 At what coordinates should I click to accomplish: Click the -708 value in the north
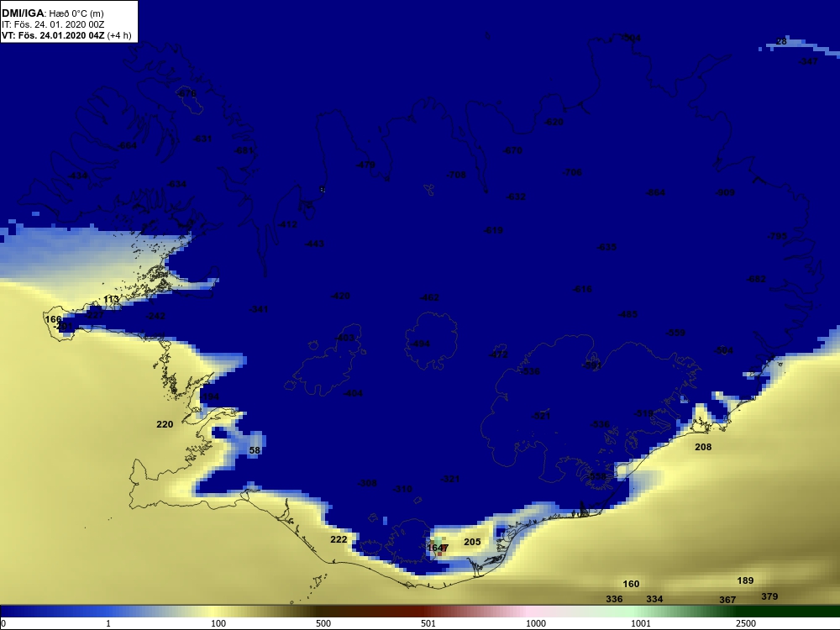tap(456, 175)
